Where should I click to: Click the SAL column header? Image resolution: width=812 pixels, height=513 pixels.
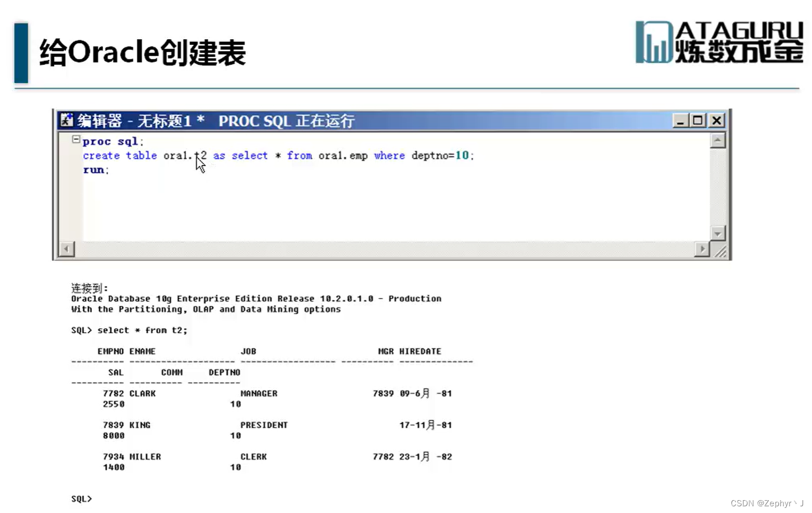(x=116, y=372)
